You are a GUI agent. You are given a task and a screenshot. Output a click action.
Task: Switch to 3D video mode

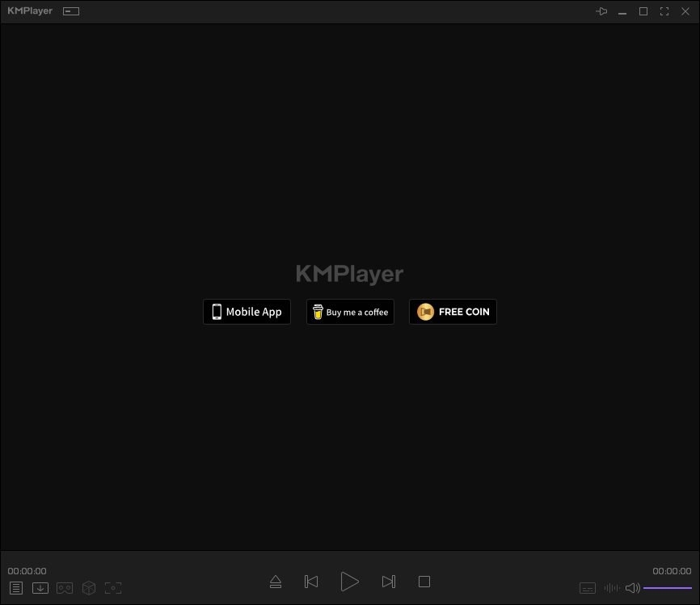point(89,588)
